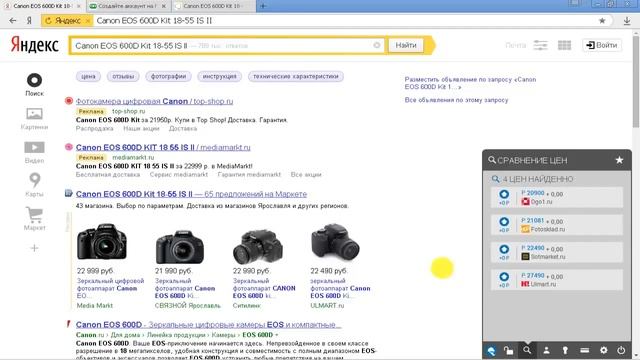
Task: Click bonus icon beside Ulmart.ru offer
Action: click(x=504, y=280)
